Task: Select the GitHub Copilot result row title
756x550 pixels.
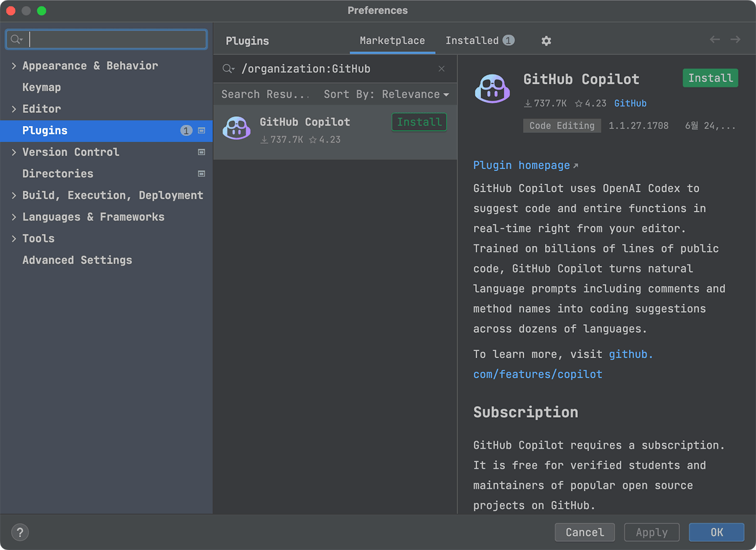Action: (x=305, y=122)
